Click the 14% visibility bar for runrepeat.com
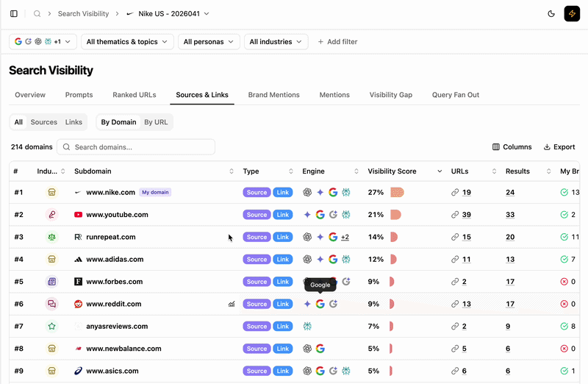The width and height of the screenshot is (588, 384). 394,237
